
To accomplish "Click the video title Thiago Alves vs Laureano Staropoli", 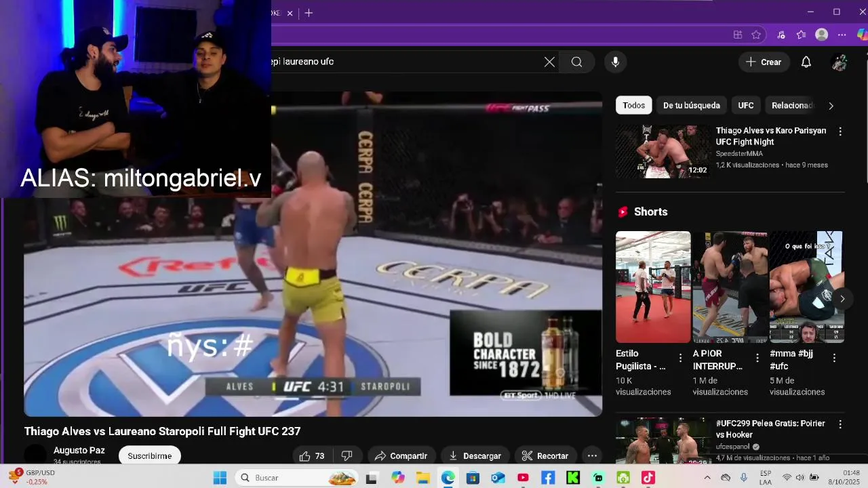I will [163, 431].
